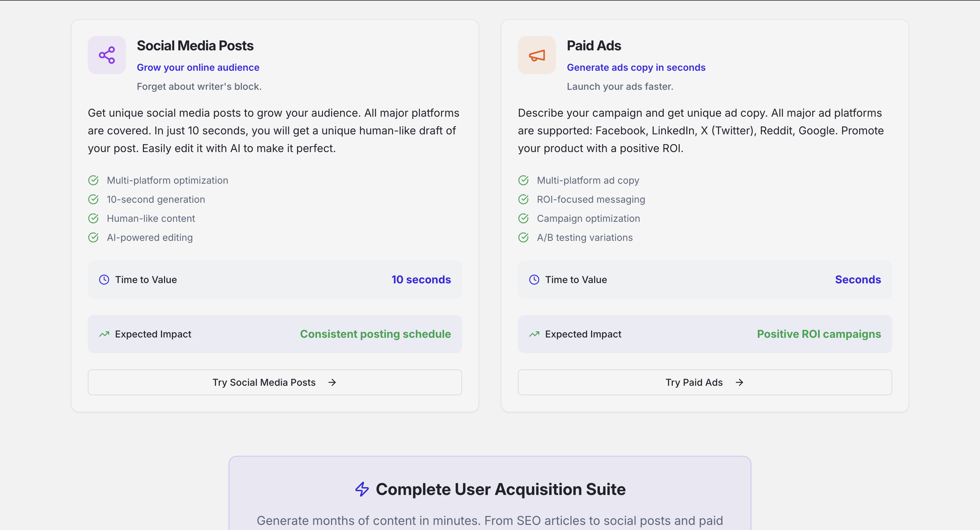This screenshot has height=530, width=980.
Task: Click the checkmark next to AI-powered editing
Action: tap(93, 237)
